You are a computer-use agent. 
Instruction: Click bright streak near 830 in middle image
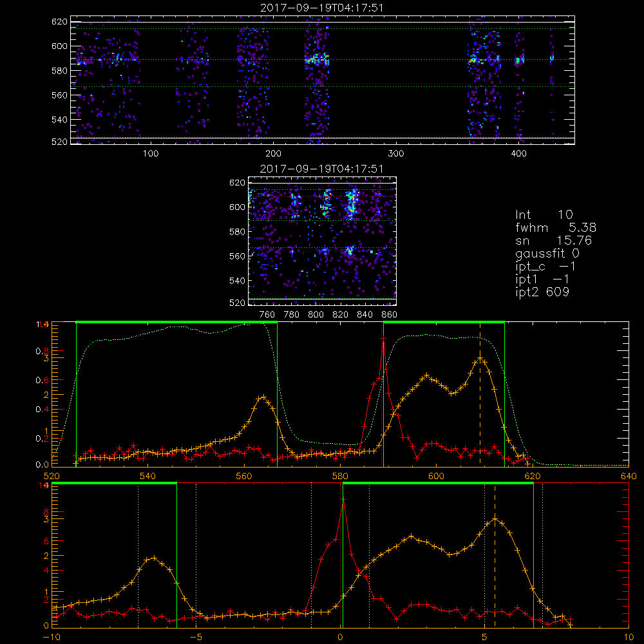351,204
